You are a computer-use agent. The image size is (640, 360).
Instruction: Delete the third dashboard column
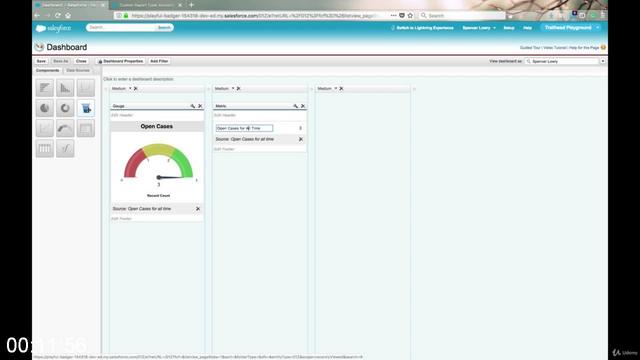point(341,89)
